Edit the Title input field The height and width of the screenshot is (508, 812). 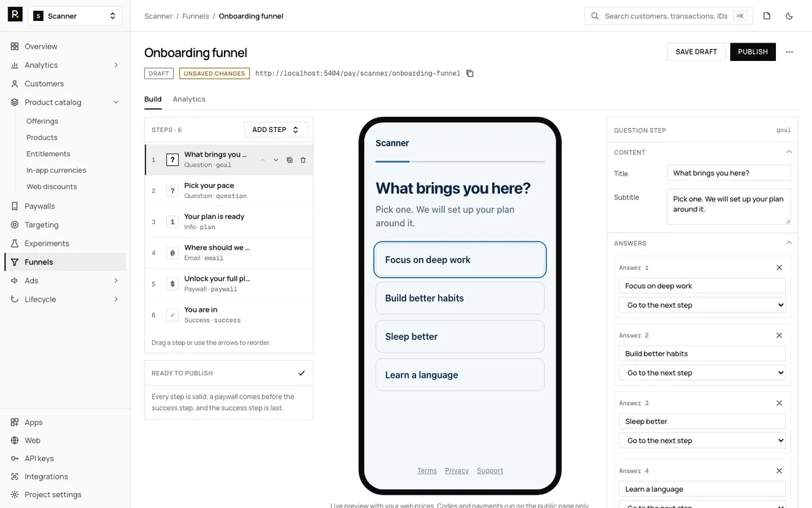729,173
